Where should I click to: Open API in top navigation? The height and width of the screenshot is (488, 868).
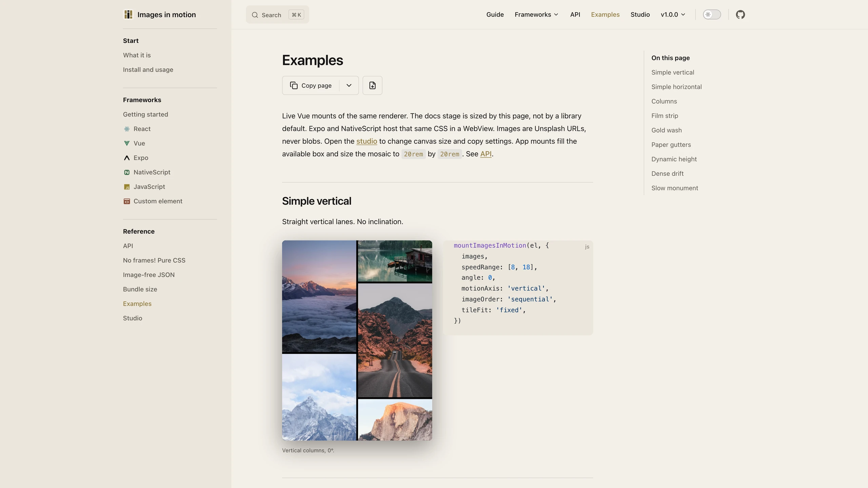coord(575,15)
